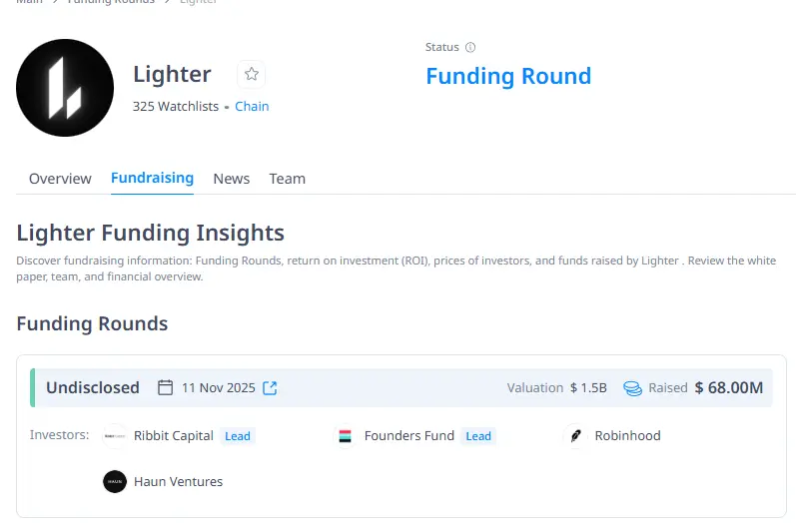Click the Status info icon
The height and width of the screenshot is (532, 796).
click(x=470, y=47)
